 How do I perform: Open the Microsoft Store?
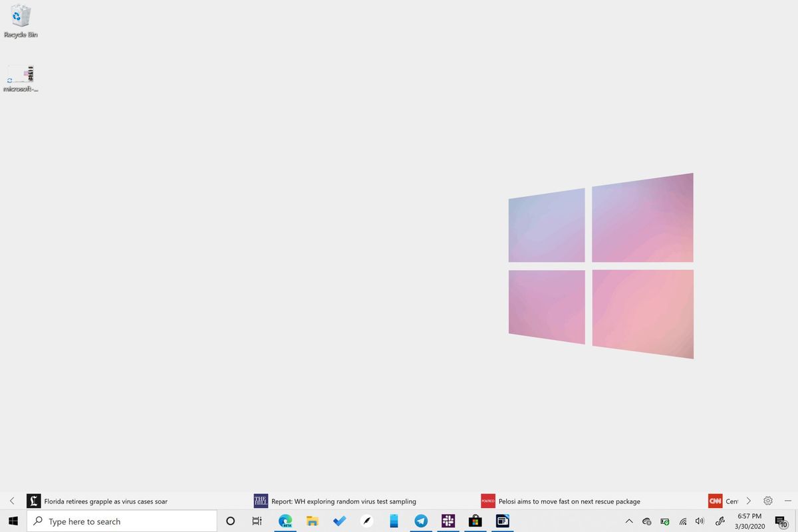tap(475, 521)
